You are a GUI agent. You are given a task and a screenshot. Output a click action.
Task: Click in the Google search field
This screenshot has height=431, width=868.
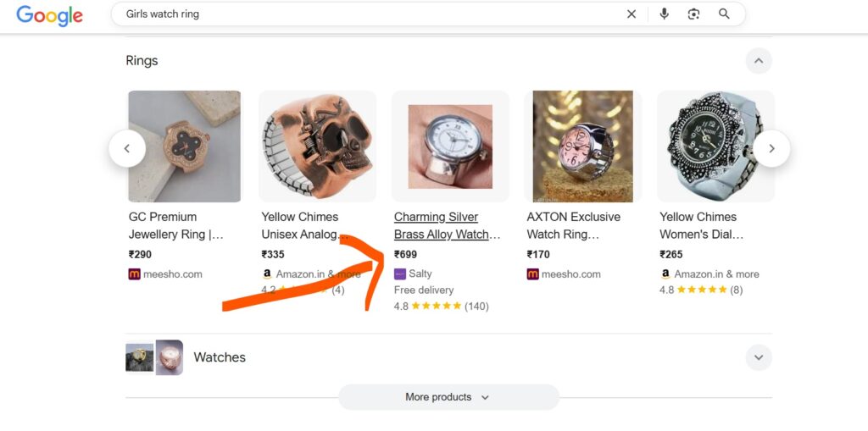point(364,14)
